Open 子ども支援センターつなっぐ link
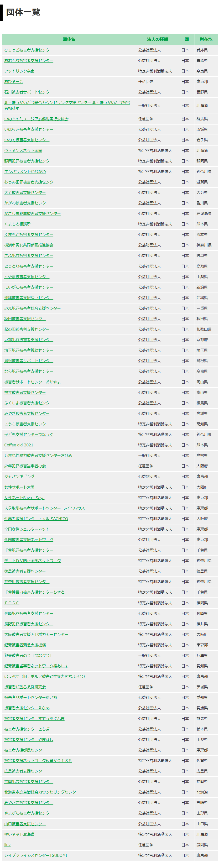The height and width of the screenshot is (868, 219). point(29,434)
